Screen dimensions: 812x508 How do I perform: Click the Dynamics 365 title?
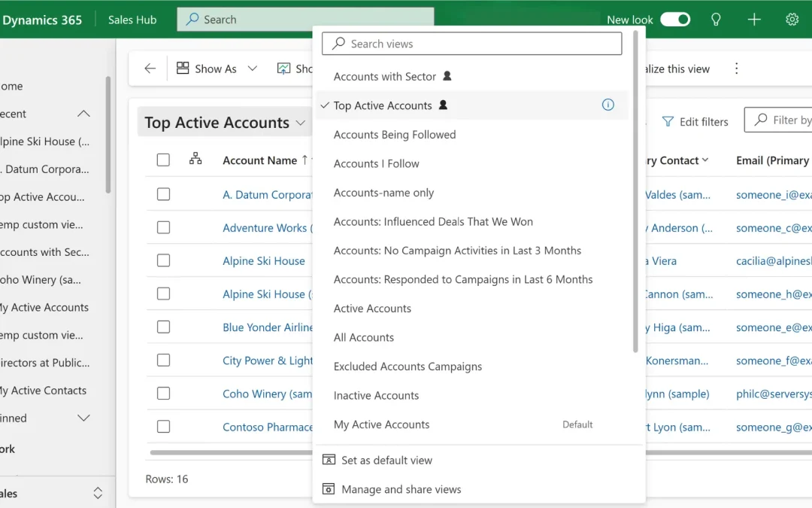[42, 20]
